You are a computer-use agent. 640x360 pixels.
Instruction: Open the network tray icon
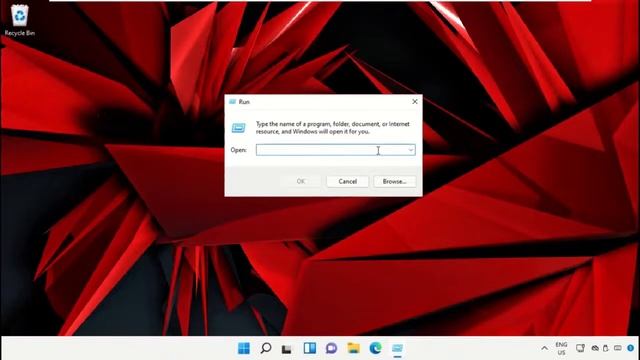tap(580, 348)
